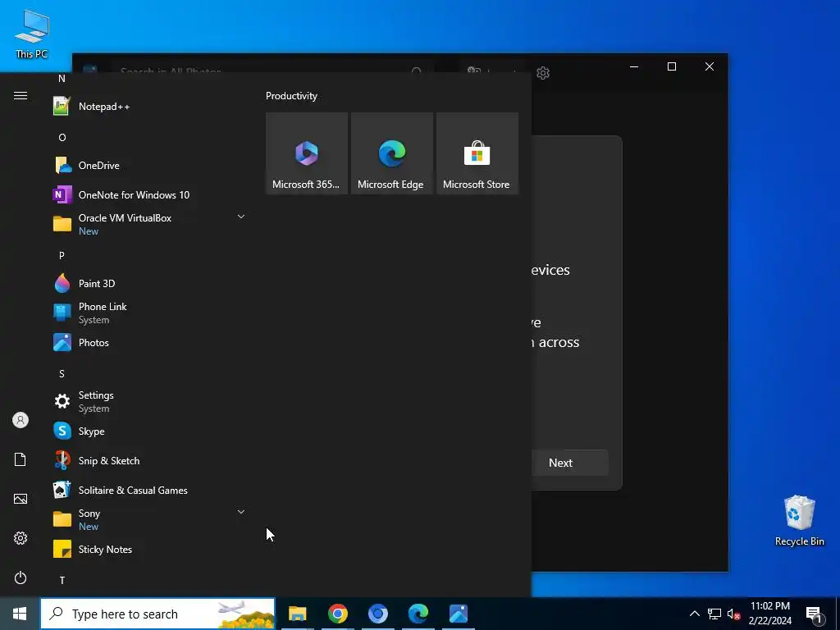
Task: Click the Productivity group title
Action: point(291,96)
